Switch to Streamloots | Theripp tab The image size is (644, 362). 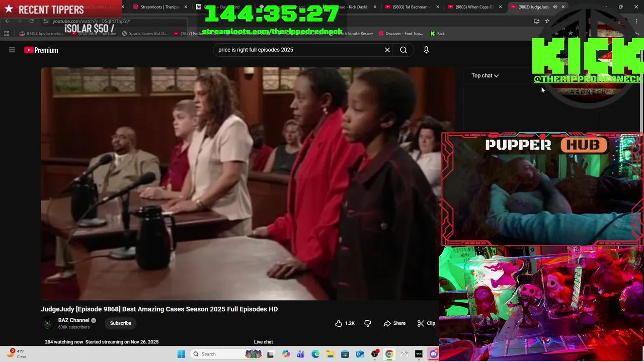(x=159, y=7)
